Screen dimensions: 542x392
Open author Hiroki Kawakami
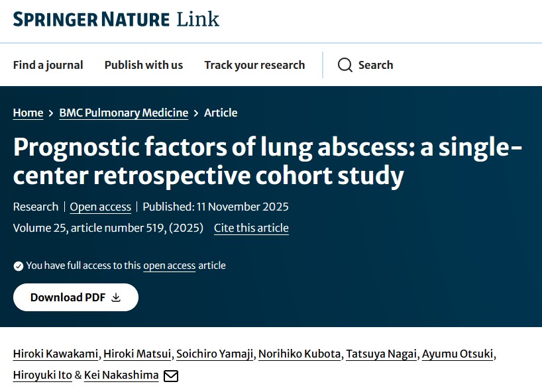56,354
